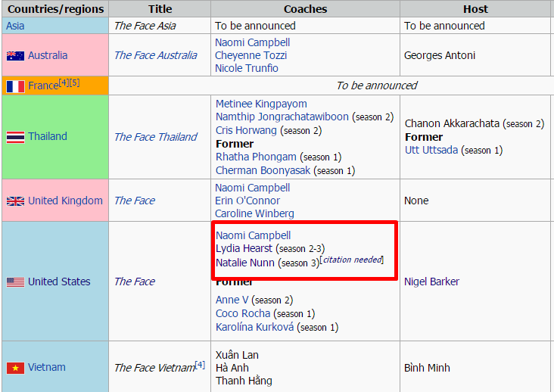Image resolution: width=554 pixels, height=392 pixels.
Task: Click Former label in Thailand Coaches cell
Action: (235, 144)
